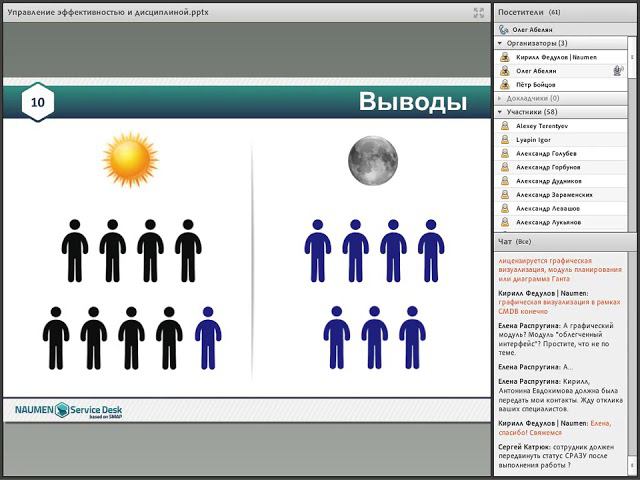
Task: Select the presentation title Управление эффективностью и дисциплиной.pptx
Action: pyautogui.click(x=108, y=12)
